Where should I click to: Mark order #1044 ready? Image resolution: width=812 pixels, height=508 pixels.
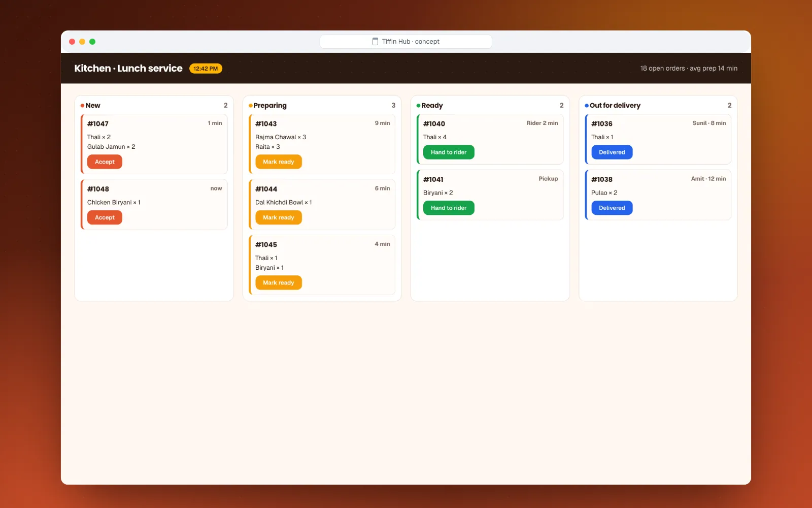279,217
